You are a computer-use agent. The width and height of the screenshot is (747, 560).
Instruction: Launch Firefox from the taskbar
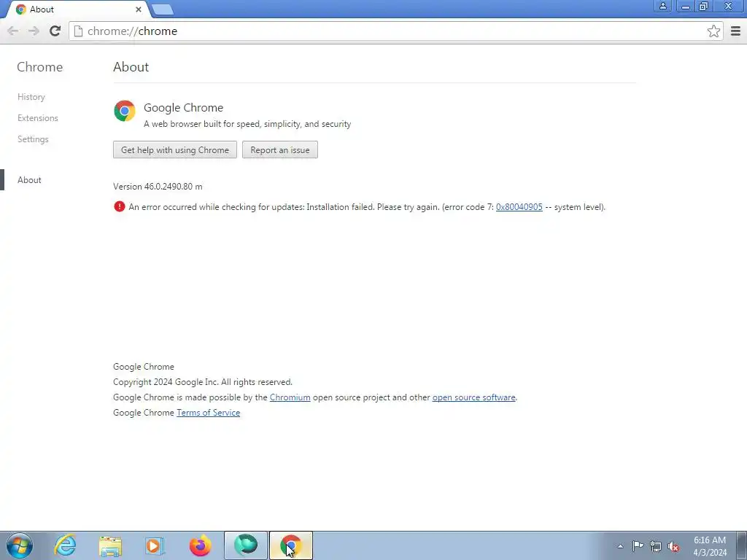point(200,545)
